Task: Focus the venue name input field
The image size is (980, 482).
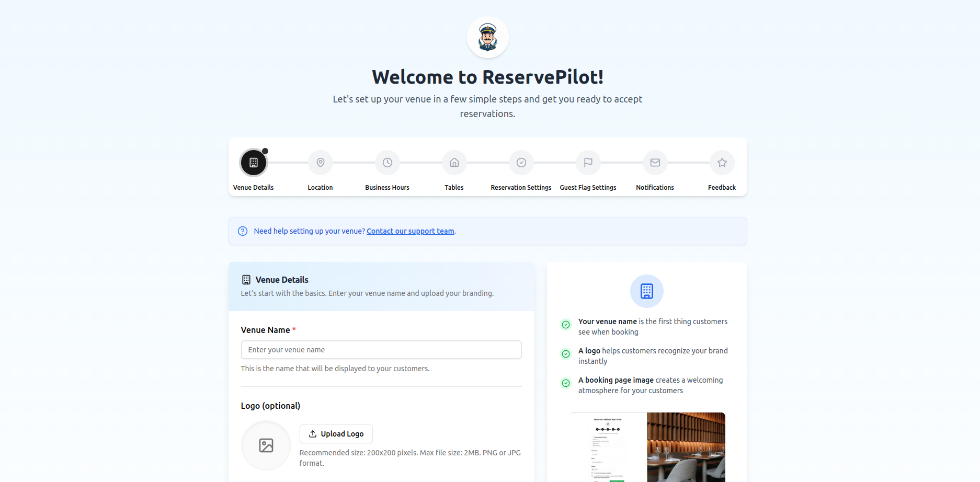Action: pos(381,350)
